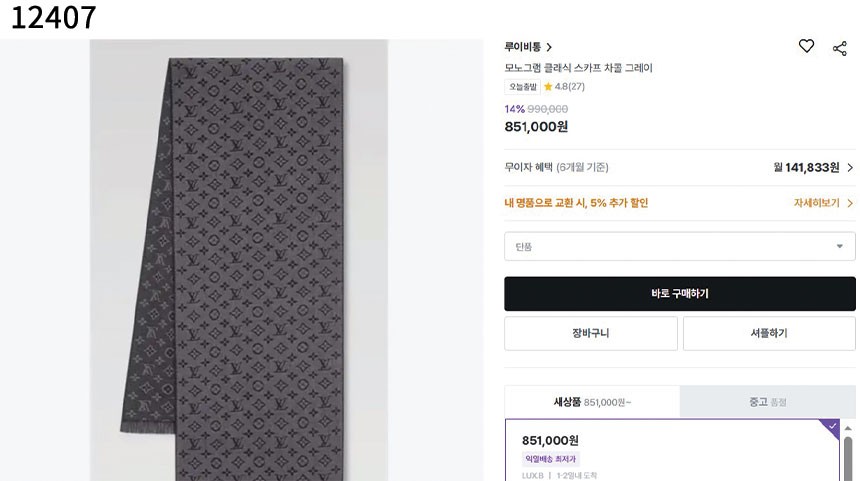Screen dimensions: 860x481
Task: Click the 장바구니 button
Action: pos(590,334)
